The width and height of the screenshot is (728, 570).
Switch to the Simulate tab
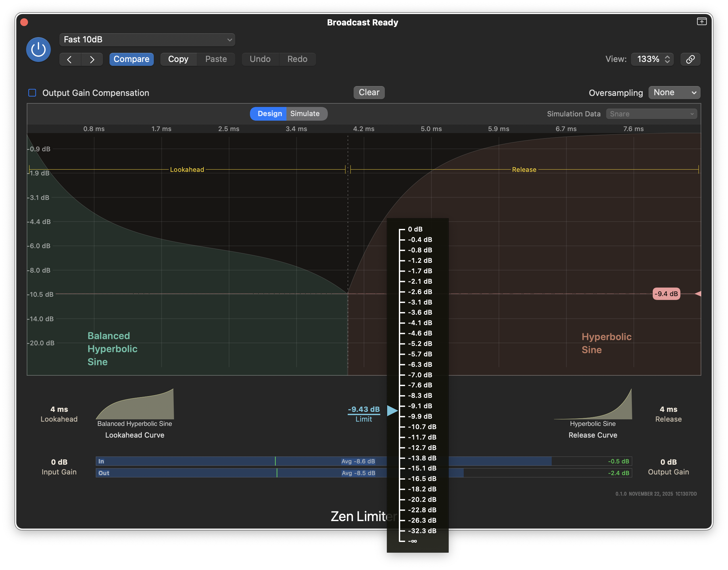(305, 114)
